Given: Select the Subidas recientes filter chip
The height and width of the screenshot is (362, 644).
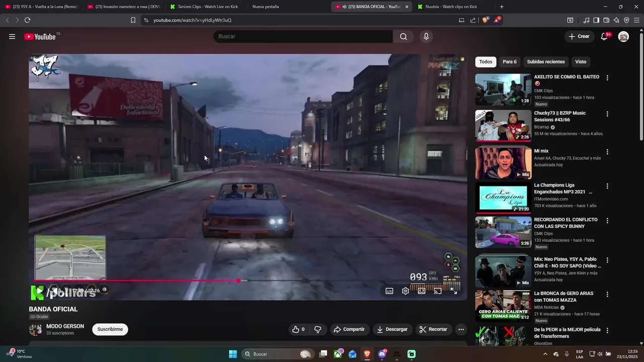Looking at the screenshot, I should pyautogui.click(x=546, y=62).
